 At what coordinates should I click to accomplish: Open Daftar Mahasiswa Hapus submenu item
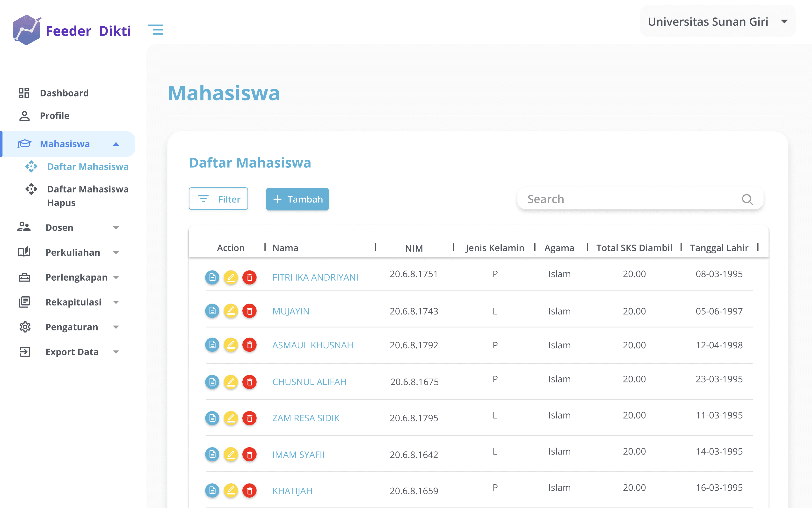click(x=77, y=196)
